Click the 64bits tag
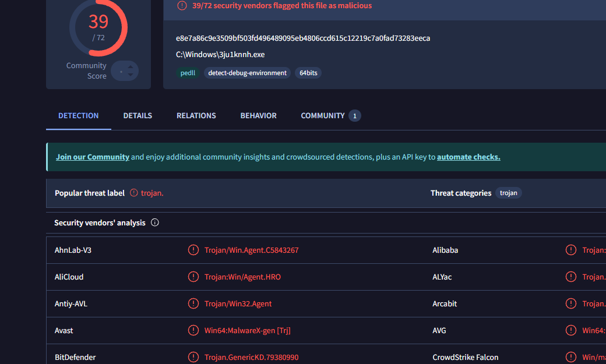The width and height of the screenshot is (606, 364). (308, 73)
